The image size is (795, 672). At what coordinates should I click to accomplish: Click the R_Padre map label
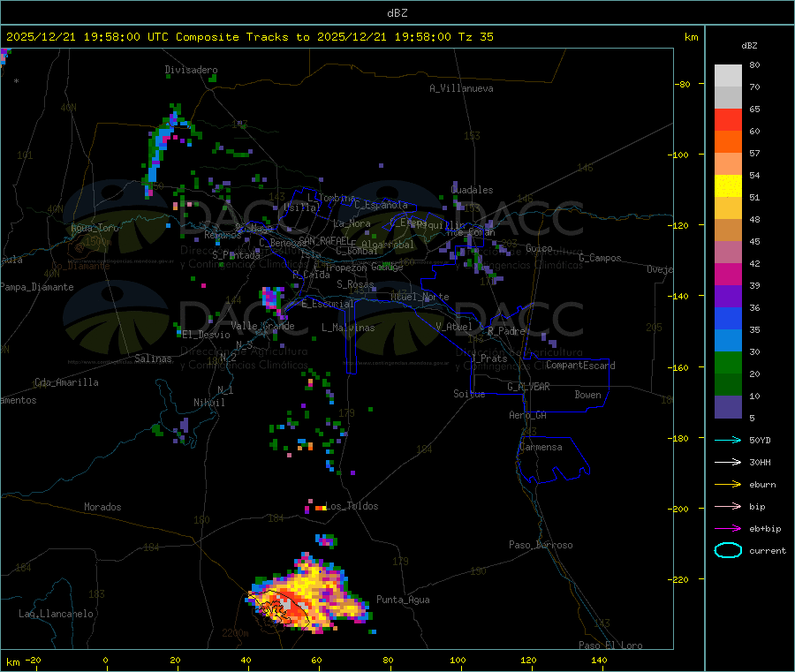click(x=506, y=331)
